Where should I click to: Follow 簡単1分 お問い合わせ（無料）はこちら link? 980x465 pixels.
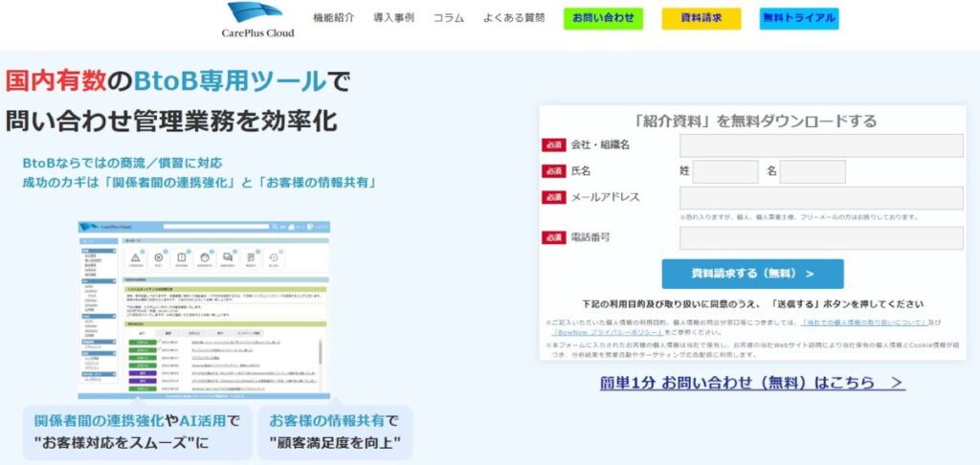point(752,383)
